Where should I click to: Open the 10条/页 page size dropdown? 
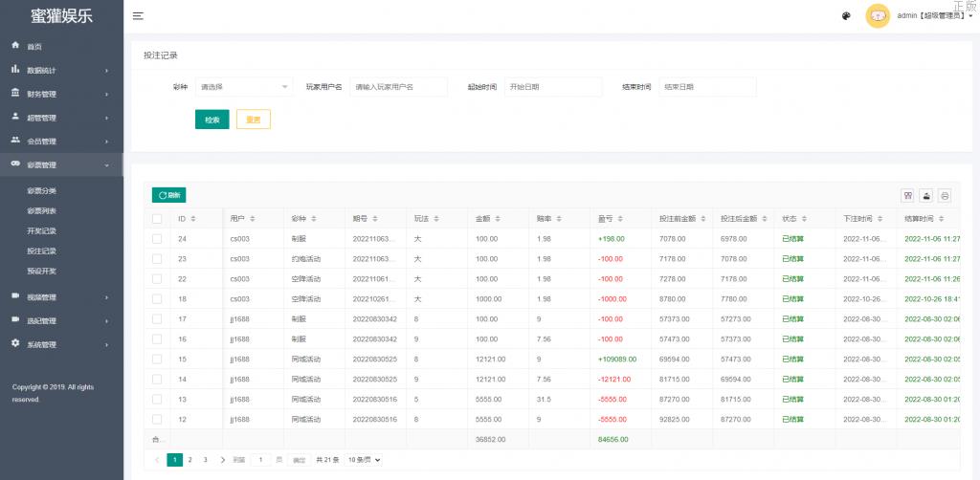tap(363, 460)
